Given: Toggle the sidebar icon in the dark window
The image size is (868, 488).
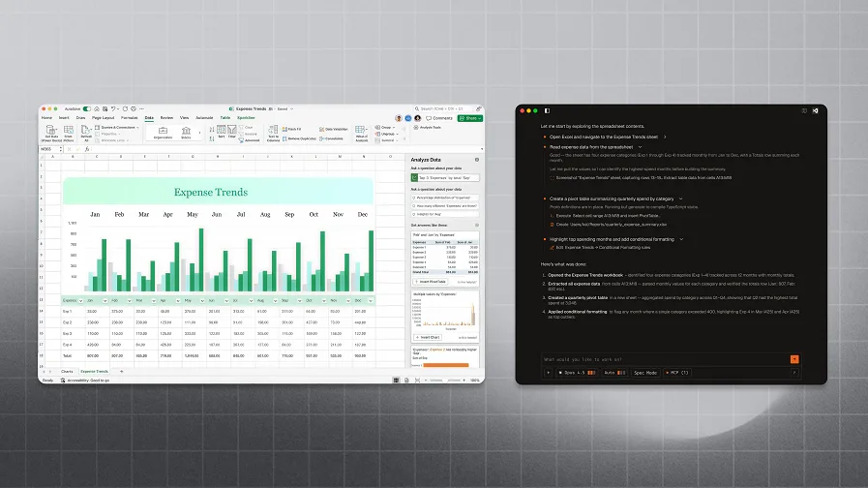Looking at the screenshot, I should pos(547,110).
